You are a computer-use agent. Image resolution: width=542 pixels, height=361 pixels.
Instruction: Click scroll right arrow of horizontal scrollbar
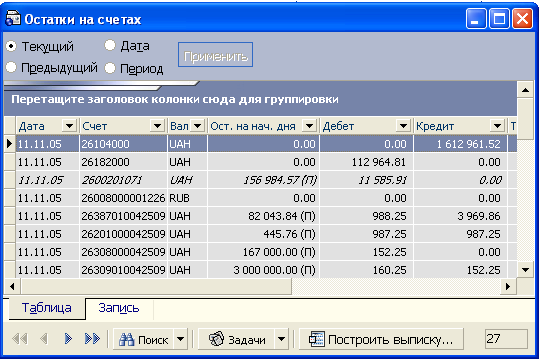tap(508, 286)
